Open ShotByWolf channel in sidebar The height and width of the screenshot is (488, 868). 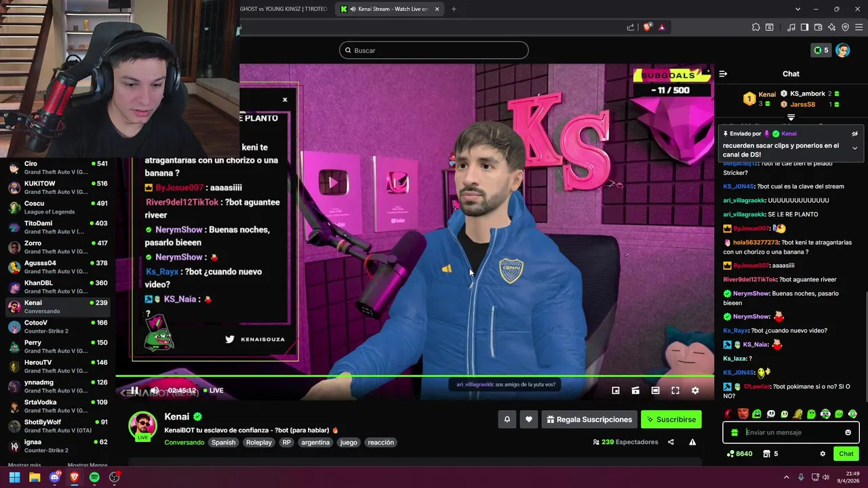coord(58,426)
